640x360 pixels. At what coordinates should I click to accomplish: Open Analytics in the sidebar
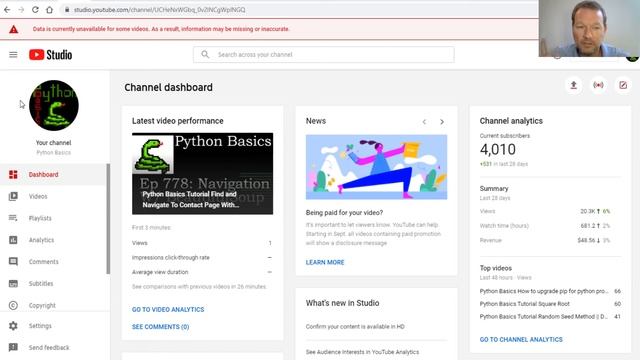(53, 240)
